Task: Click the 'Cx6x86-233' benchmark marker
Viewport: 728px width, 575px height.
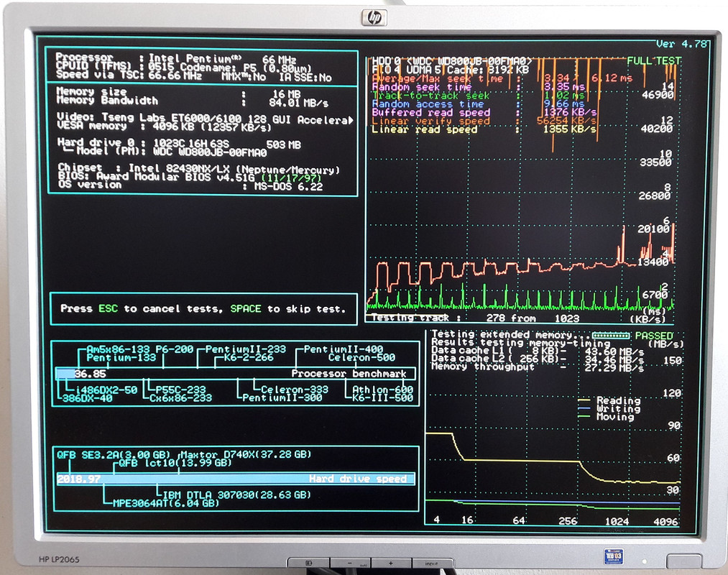Action: click(x=180, y=397)
